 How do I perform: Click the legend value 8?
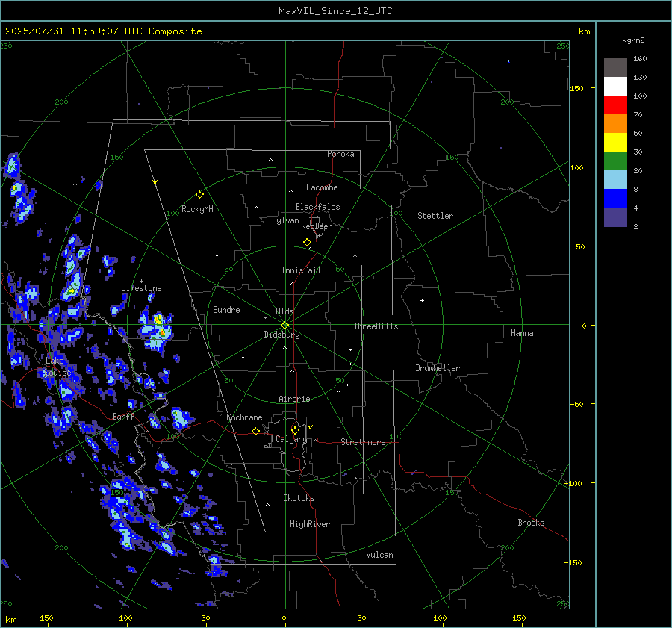[635, 189]
